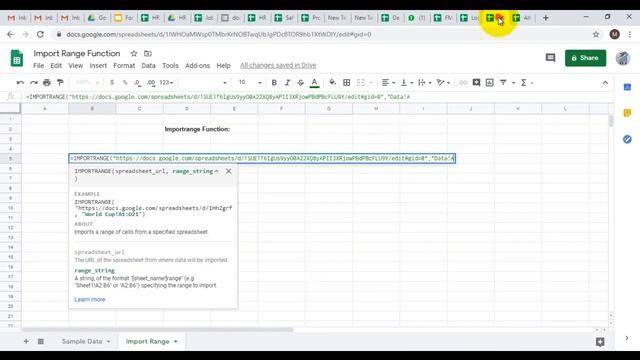Open the Edit menu
Viewport: 640px width, 360px height.
tap(56, 65)
